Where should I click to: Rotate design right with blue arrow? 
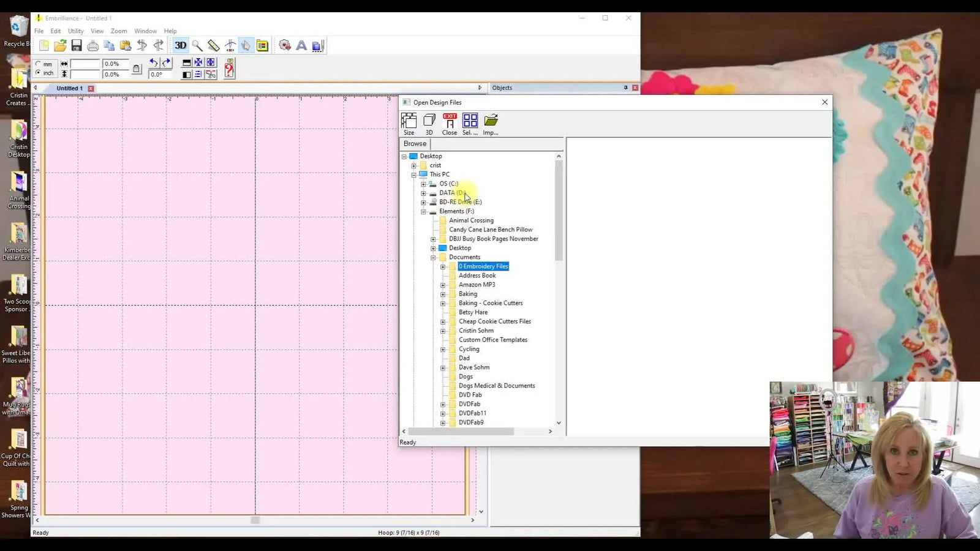(x=166, y=62)
